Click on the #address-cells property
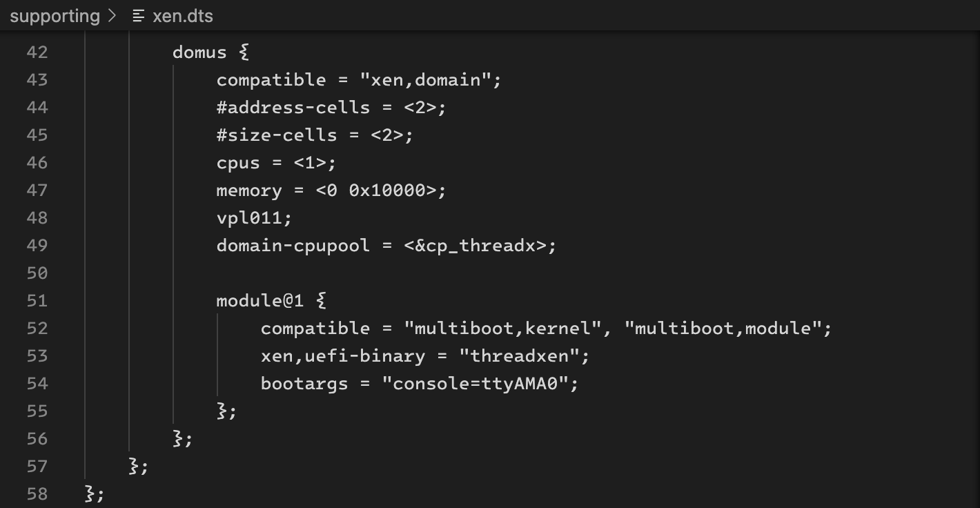980x508 pixels. click(293, 108)
